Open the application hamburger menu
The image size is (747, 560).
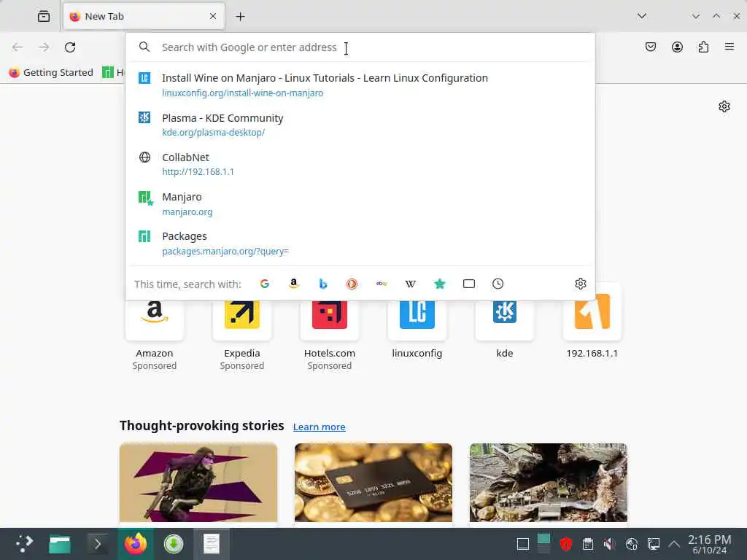729,47
